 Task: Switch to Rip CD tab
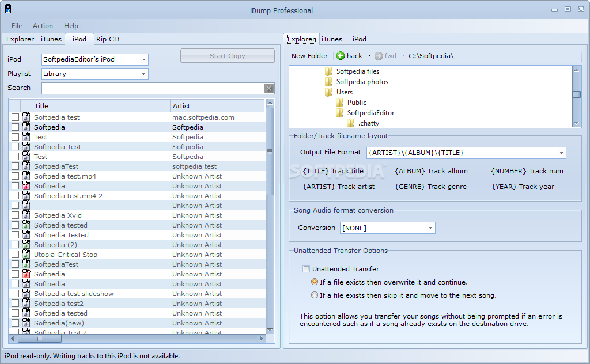point(108,39)
